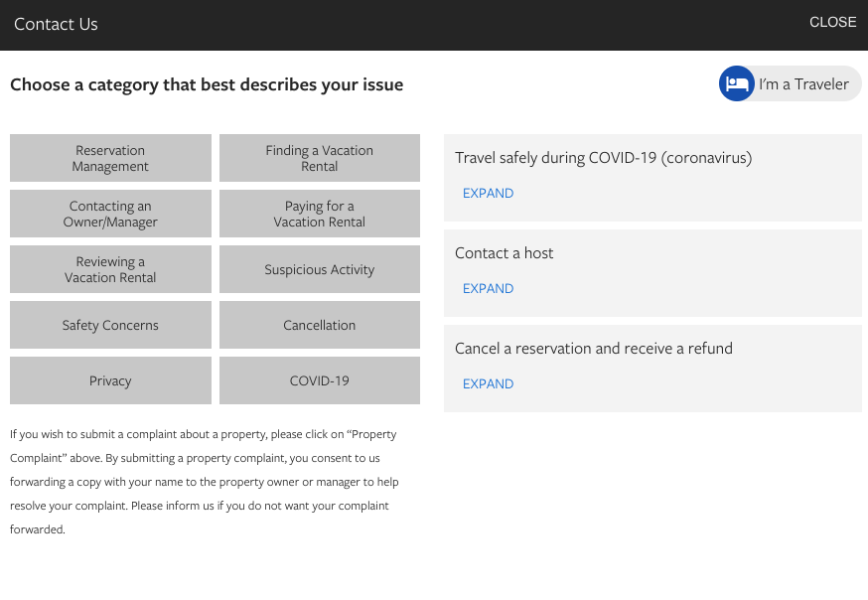Close the Contact Us dialog
The width and height of the screenshot is (868, 600).
tap(832, 22)
